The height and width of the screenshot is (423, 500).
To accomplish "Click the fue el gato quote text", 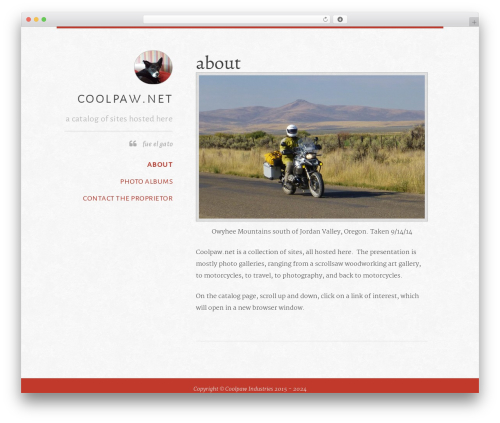I will [x=158, y=144].
